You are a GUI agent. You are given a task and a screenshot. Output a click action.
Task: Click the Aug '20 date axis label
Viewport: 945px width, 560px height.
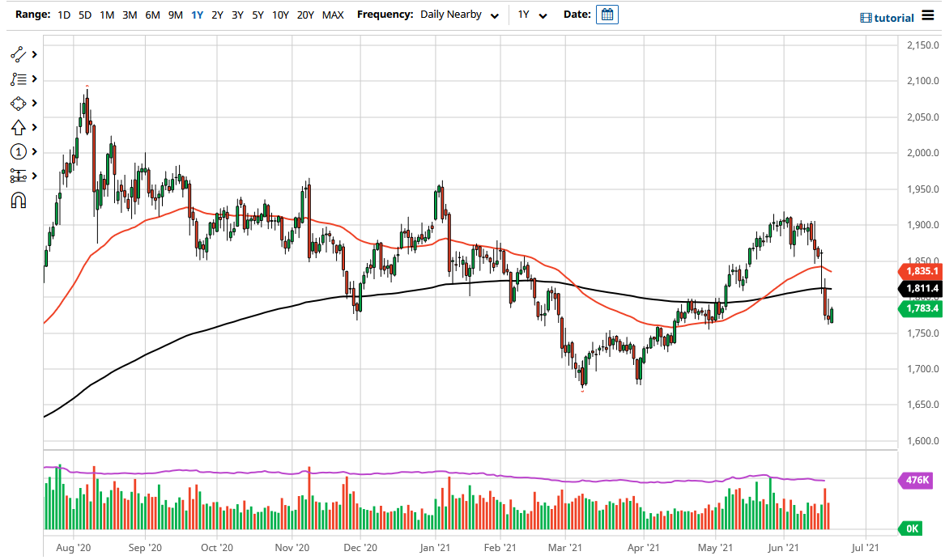[x=74, y=548]
